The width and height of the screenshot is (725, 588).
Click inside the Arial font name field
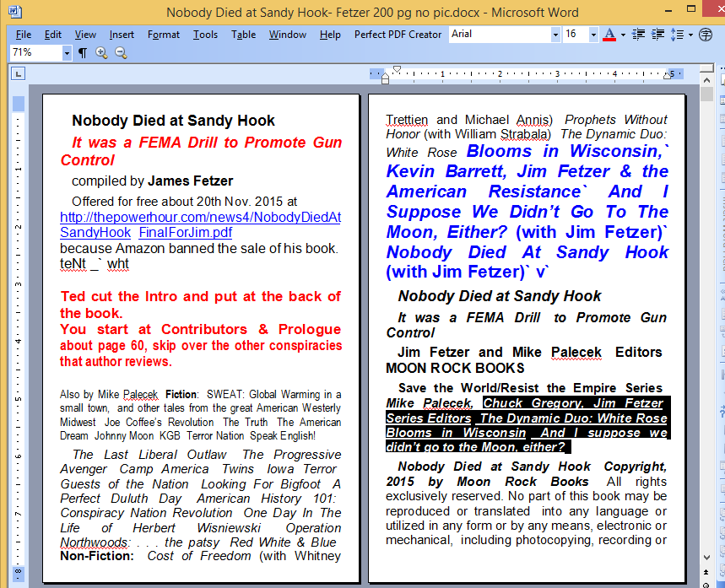[x=500, y=35]
